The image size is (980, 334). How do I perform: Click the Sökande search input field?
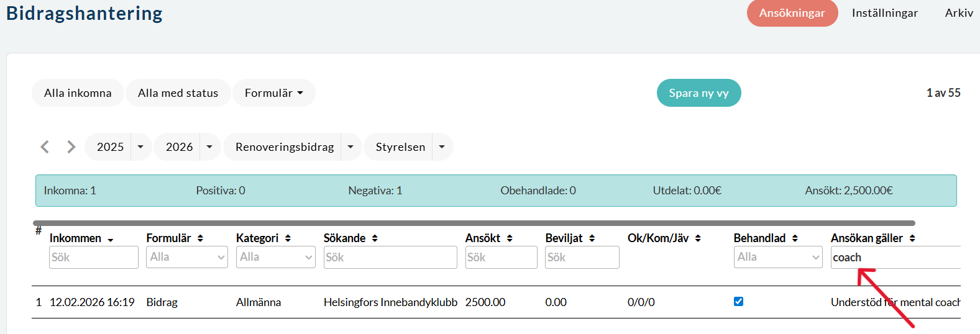[390, 258]
